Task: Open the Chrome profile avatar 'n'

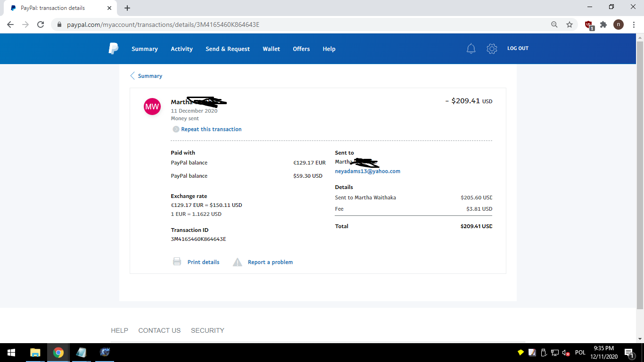Action: click(619, 25)
